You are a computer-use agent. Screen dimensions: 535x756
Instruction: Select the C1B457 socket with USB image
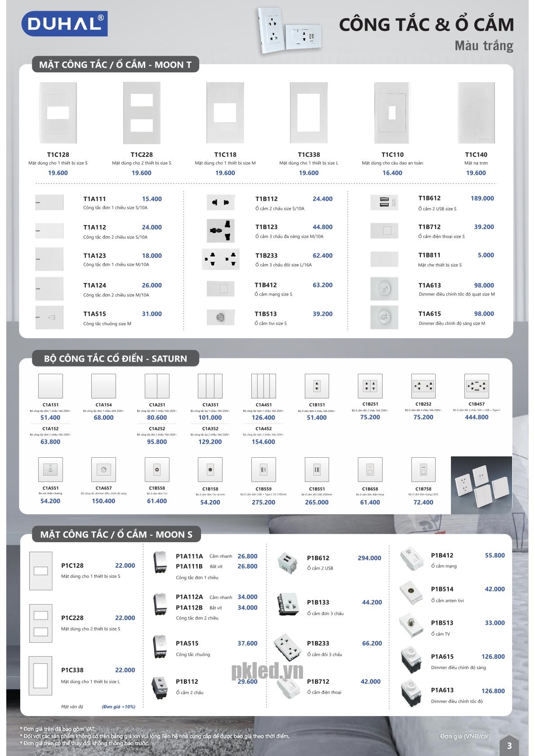tap(477, 386)
